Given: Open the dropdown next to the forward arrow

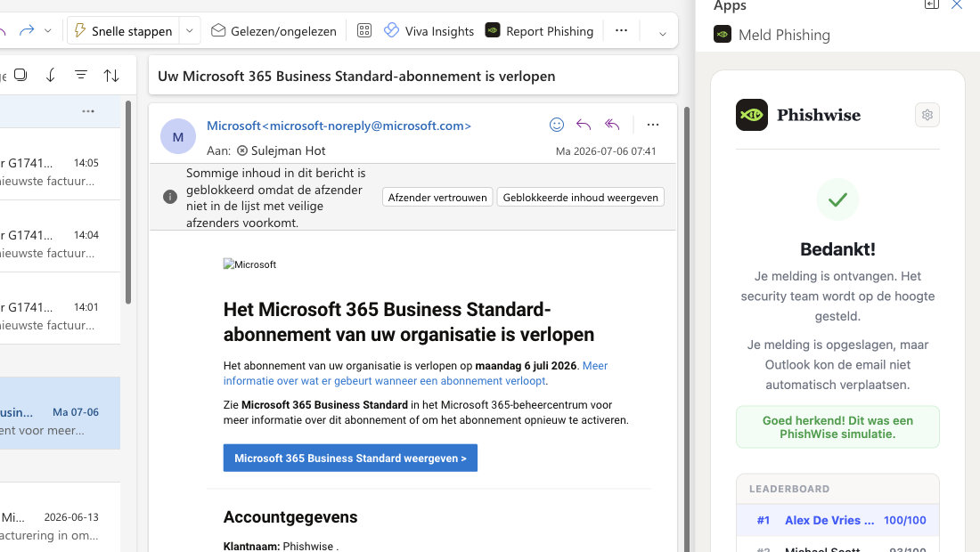Looking at the screenshot, I should [47, 30].
